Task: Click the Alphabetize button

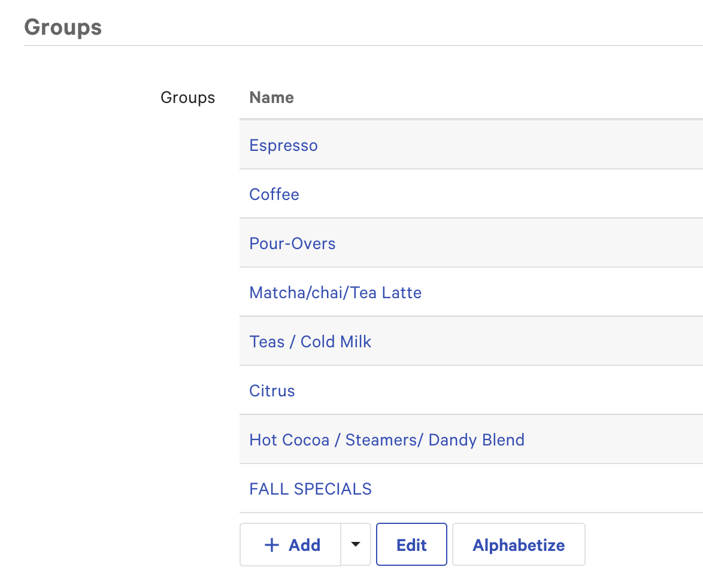Action: point(519,545)
